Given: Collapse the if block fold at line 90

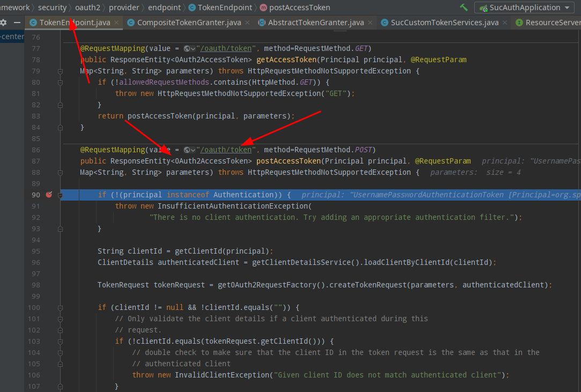Looking at the screenshot, I should click(60, 195).
